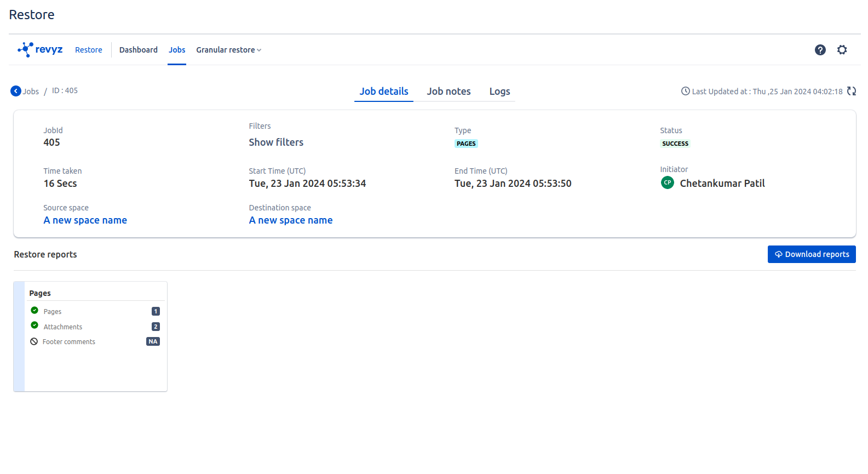Open the settings gear icon
Screen dimensions: 868x474
(842, 50)
